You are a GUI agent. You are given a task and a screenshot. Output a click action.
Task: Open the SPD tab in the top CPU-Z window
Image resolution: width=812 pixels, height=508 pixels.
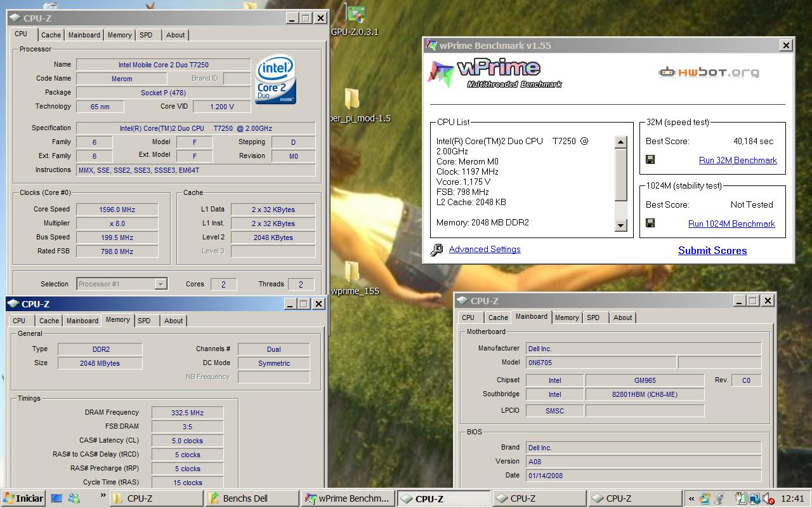tap(146, 35)
